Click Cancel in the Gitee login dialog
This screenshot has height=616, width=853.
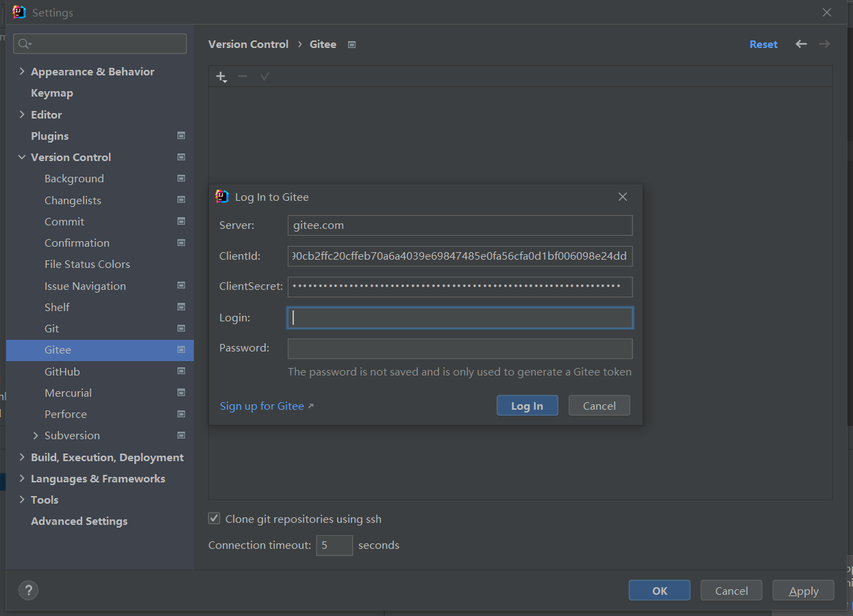point(599,406)
